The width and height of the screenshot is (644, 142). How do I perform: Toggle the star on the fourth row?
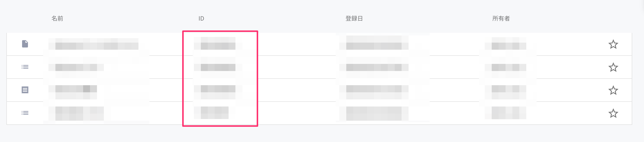coord(613,113)
